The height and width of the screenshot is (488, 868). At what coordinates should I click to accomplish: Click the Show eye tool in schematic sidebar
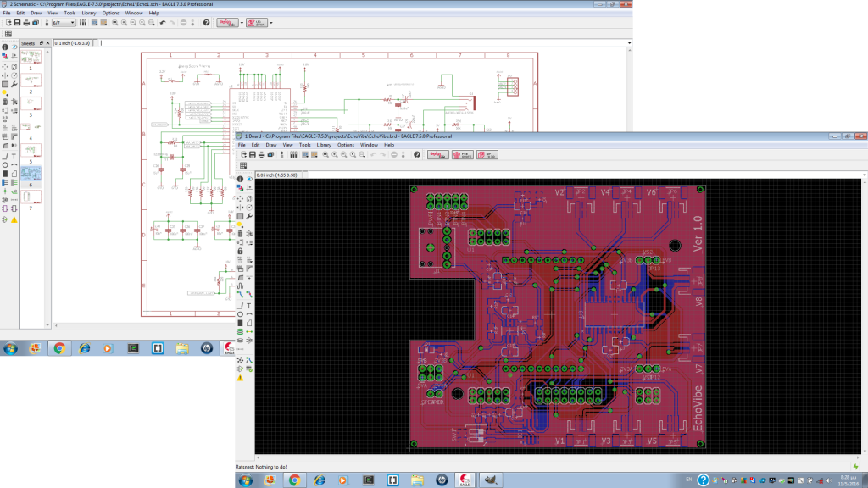[x=14, y=47]
